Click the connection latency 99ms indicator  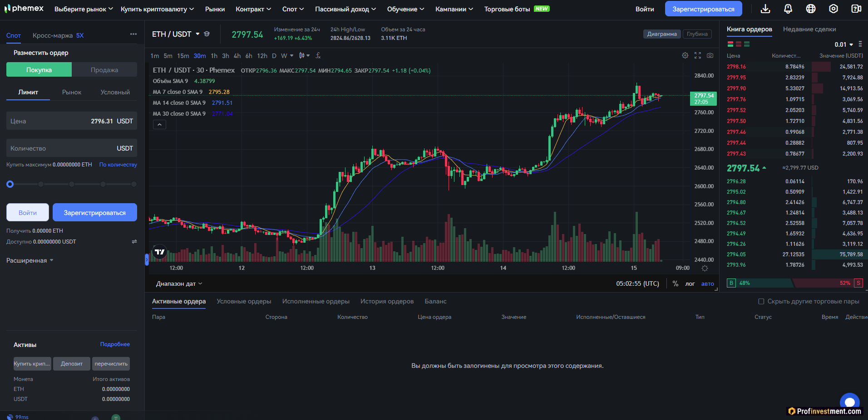pyautogui.click(x=18, y=417)
